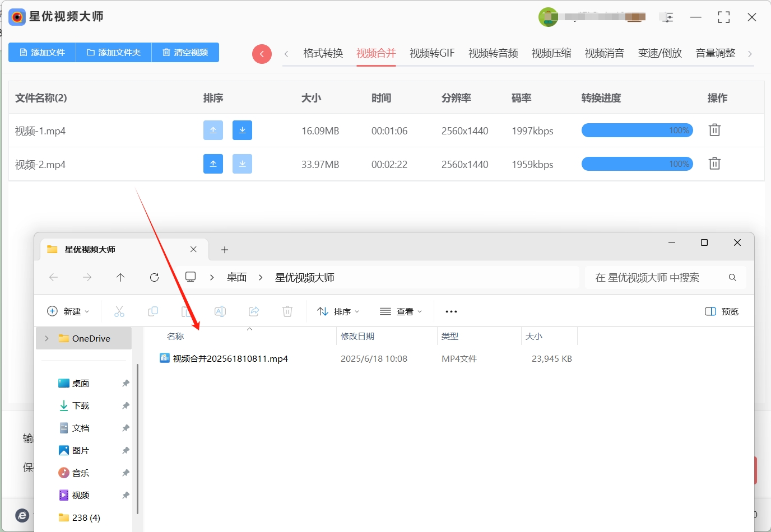Image resolution: width=771 pixels, height=532 pixels.
Task: Click 清空视频 button
Action: [x=185, y=52]
